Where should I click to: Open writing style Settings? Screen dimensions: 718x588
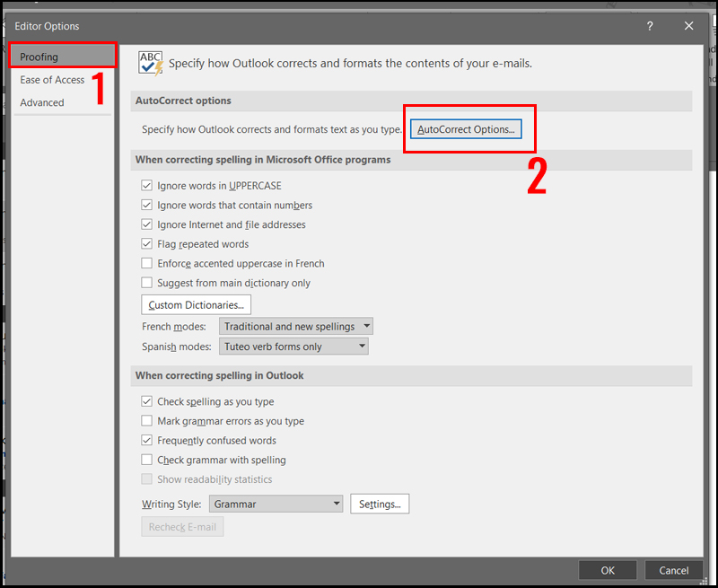(380, 504)
